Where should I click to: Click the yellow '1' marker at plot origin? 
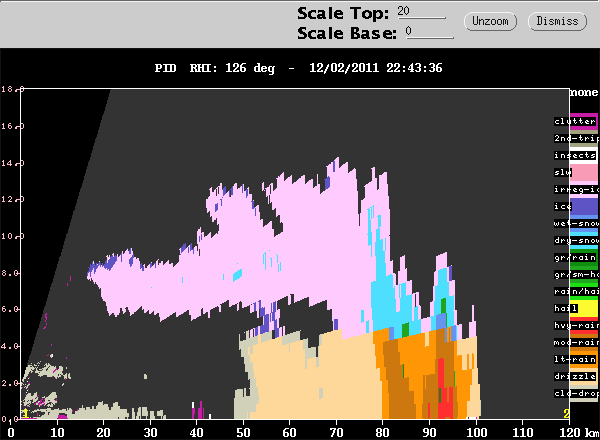tap(25, 414)
